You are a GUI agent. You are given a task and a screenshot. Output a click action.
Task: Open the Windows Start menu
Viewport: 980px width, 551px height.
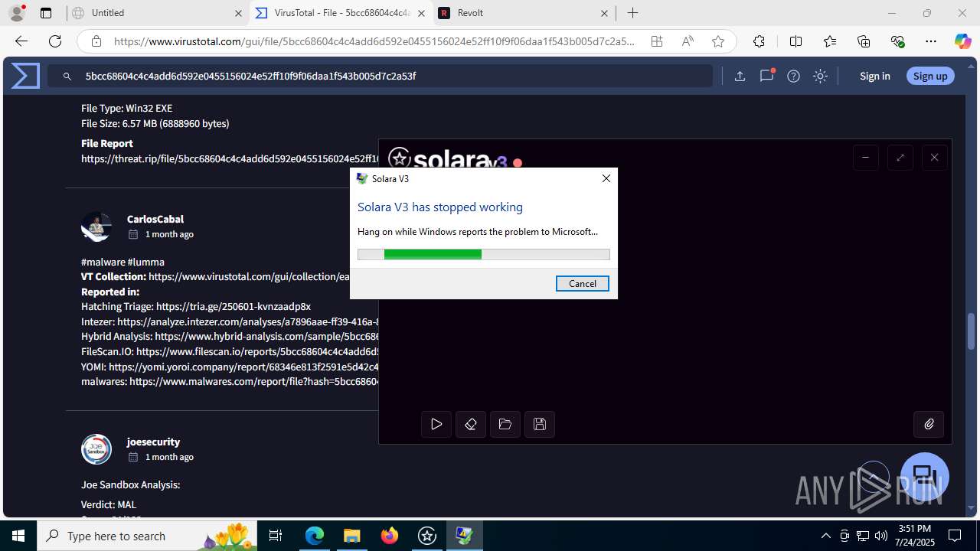[x=18, y=536]
